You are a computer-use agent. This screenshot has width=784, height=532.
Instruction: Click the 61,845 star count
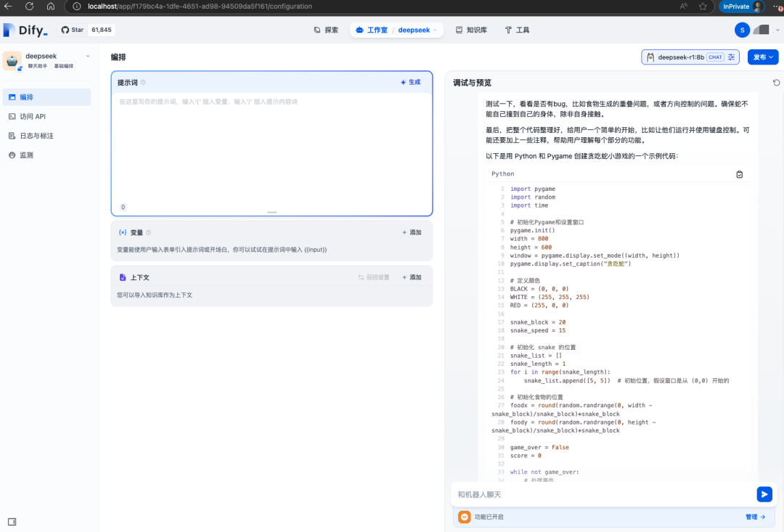click(x=102, y=30)
